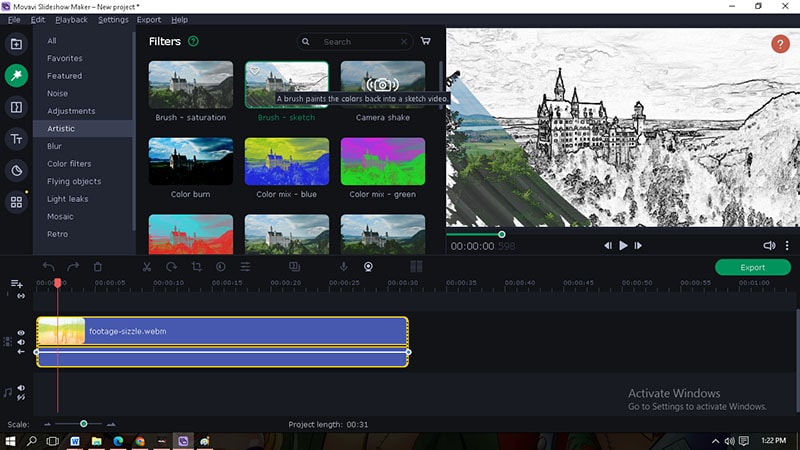
Task: Open the More tools grid icon
Action: (x=16, y=203)
